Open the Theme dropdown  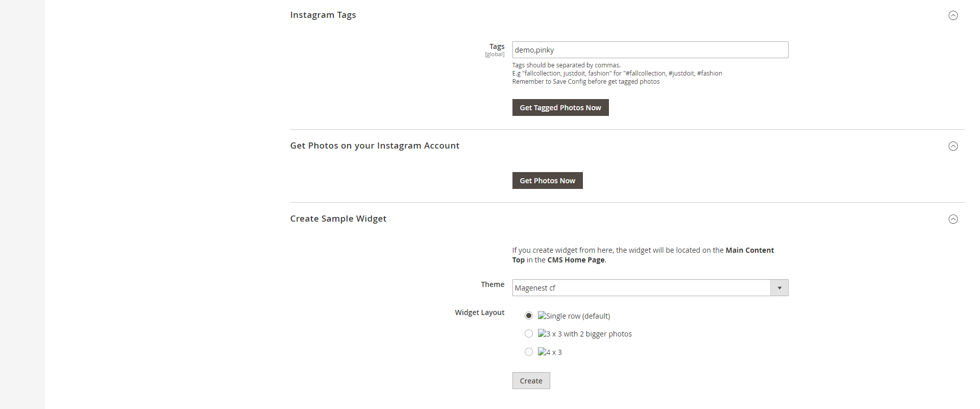(x=650, y=288)
